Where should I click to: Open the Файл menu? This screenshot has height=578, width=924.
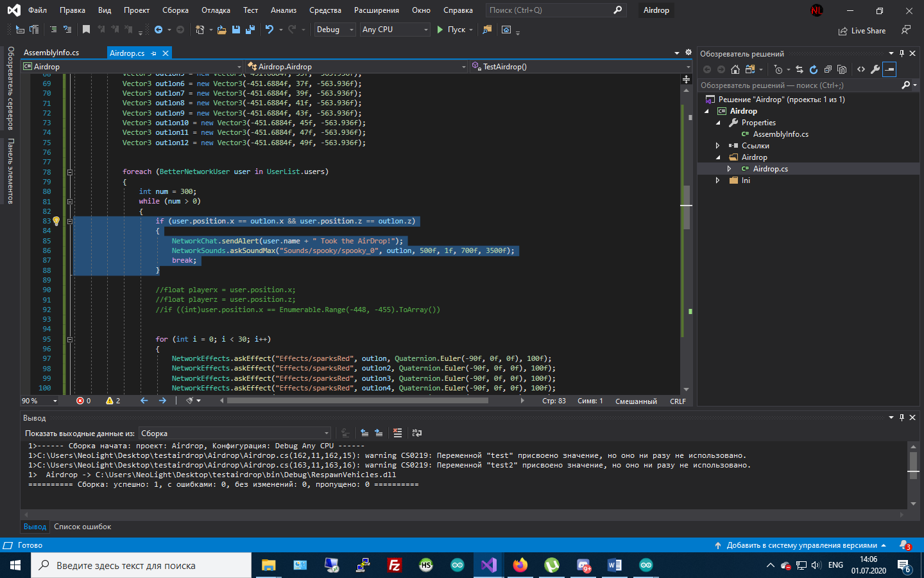[x=37, y=10]
